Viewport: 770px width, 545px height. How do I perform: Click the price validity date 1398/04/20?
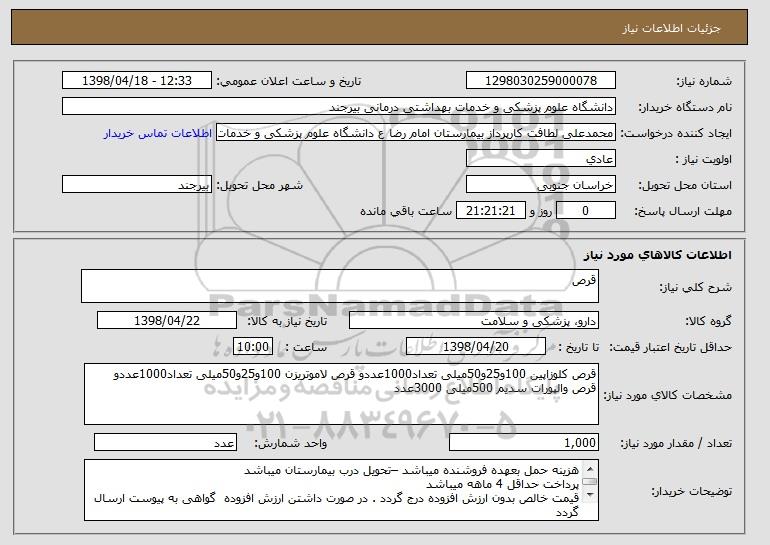pyautogui.click(x=476, y=347)
